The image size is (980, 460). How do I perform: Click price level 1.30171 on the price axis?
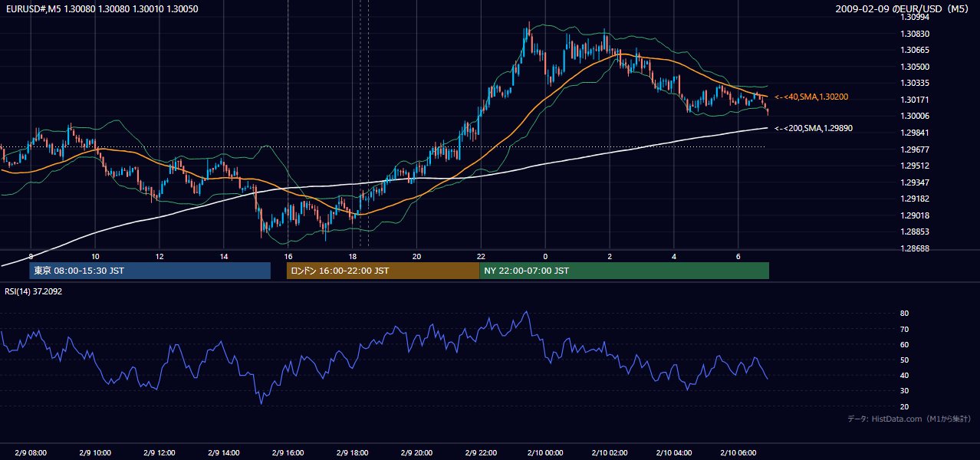916,100
